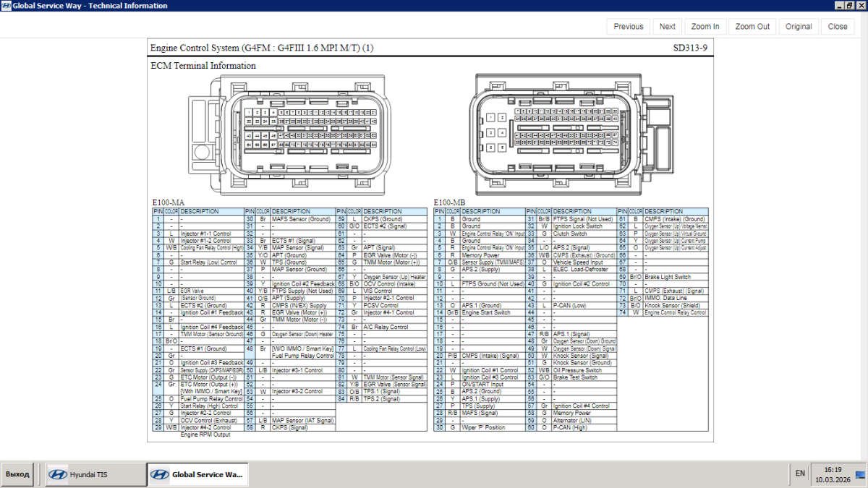Viewport: 868px width, 488px height.
Task: Select the Cooling Fan Relay Control (High) cell
Action: 212,248
